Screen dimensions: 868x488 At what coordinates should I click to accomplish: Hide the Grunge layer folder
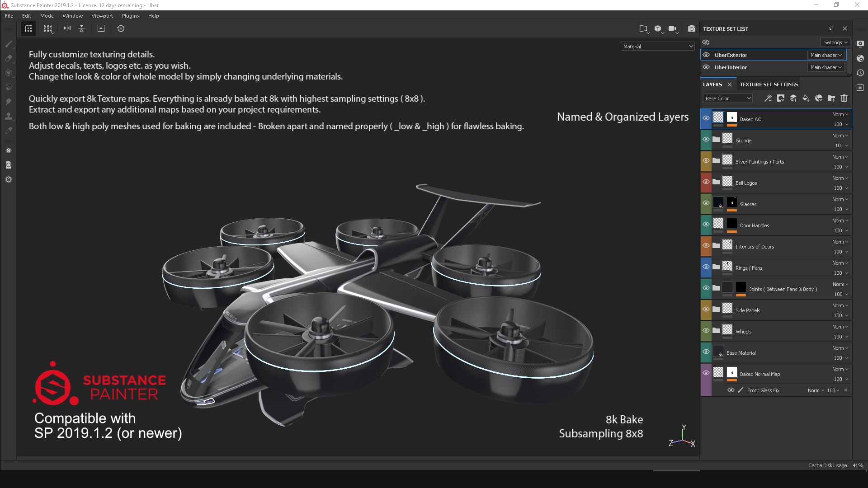pyautogui.click(x=706, y=140)
